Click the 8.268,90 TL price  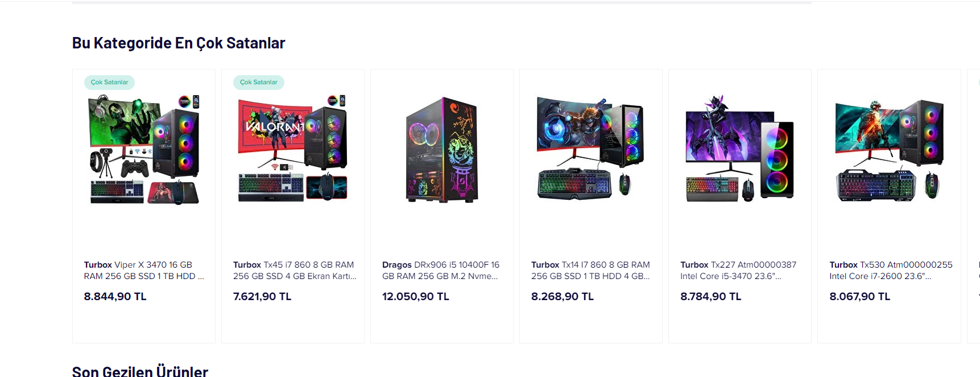563,297
